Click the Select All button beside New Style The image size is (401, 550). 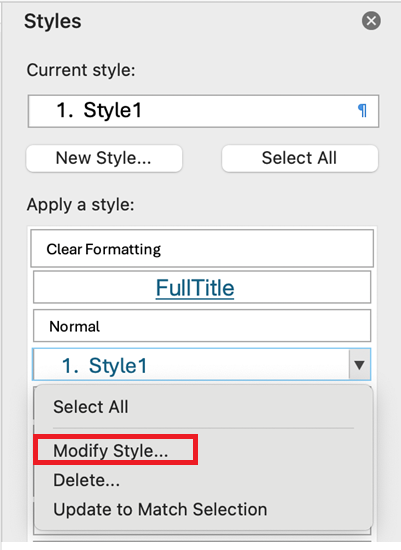point(300,158)
